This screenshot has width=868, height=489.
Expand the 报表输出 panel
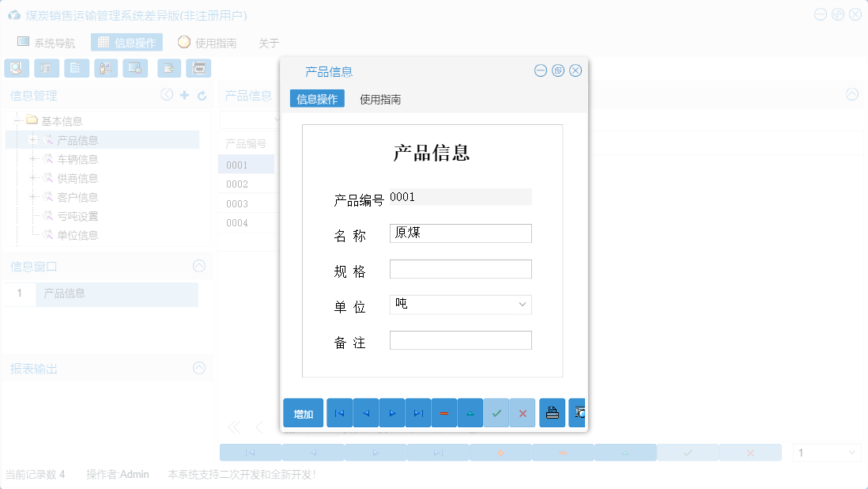pyautogui.click(x=198, y=368)
